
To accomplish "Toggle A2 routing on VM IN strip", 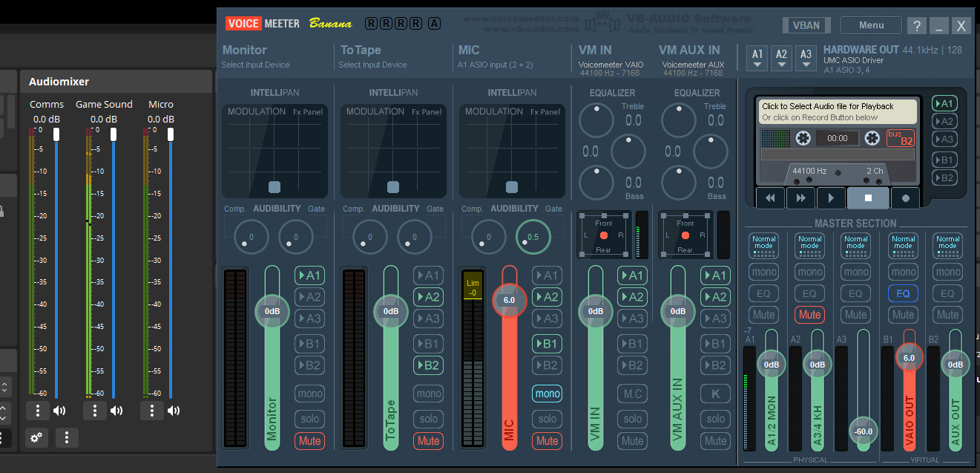I will 632,297.
